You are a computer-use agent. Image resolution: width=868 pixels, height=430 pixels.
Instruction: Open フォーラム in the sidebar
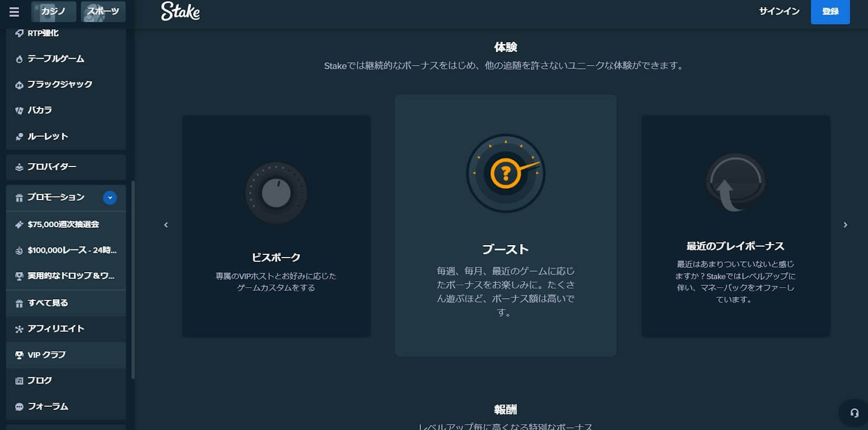tap(66, 406)
